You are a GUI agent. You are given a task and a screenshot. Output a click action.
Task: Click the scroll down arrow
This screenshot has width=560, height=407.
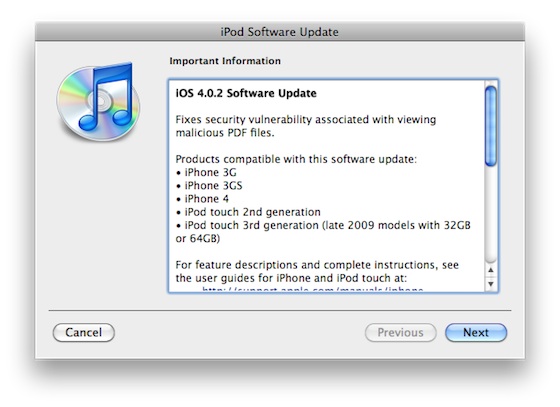pyautogui.click(x=491, y=284)
